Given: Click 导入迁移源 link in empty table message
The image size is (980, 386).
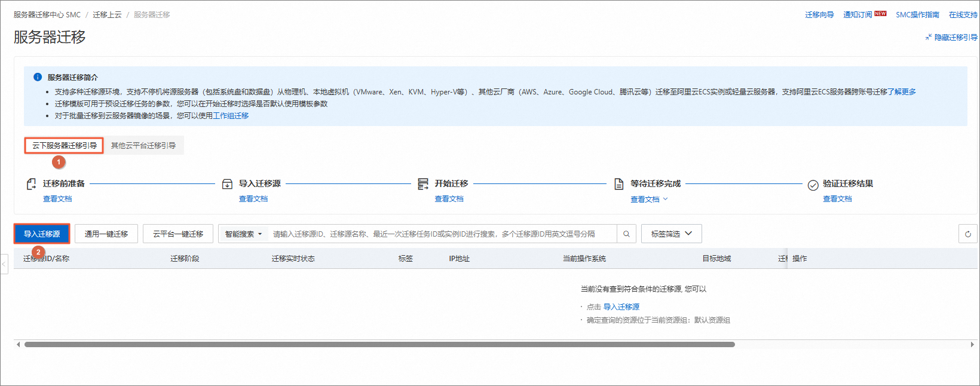Looking at the screenshot, I should tap(621, 307).
